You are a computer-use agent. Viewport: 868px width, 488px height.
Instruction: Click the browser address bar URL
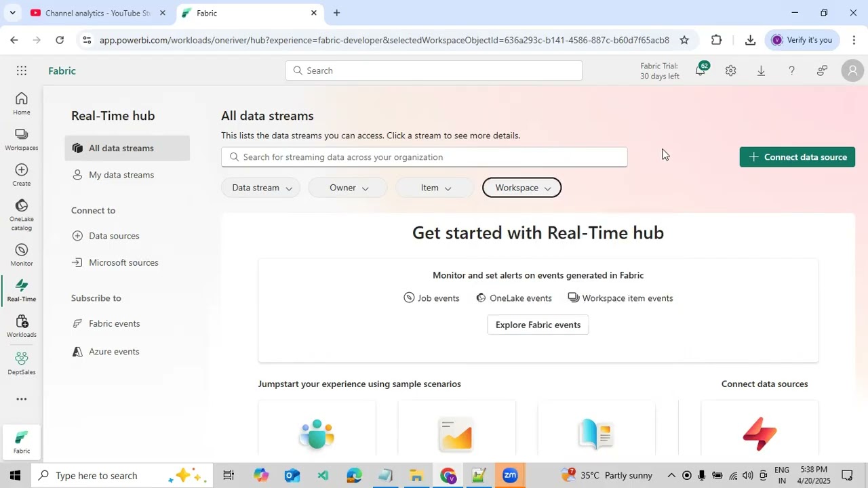coord(384,40)
